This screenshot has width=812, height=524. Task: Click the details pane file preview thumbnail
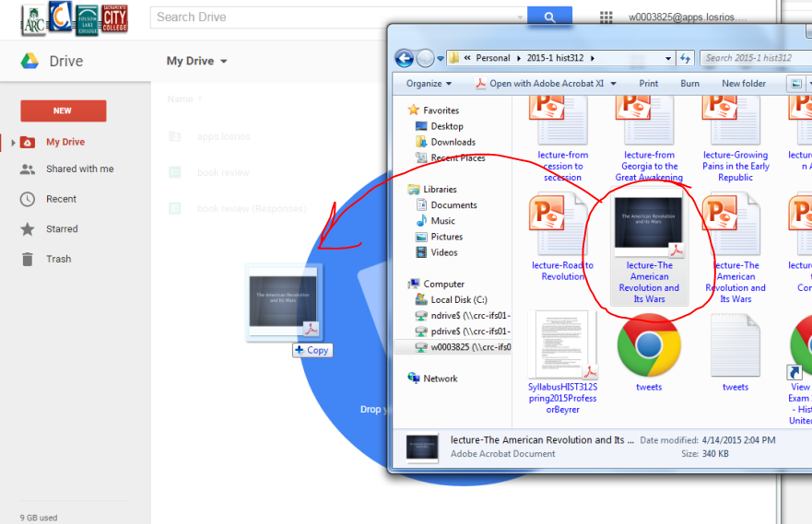422,447
